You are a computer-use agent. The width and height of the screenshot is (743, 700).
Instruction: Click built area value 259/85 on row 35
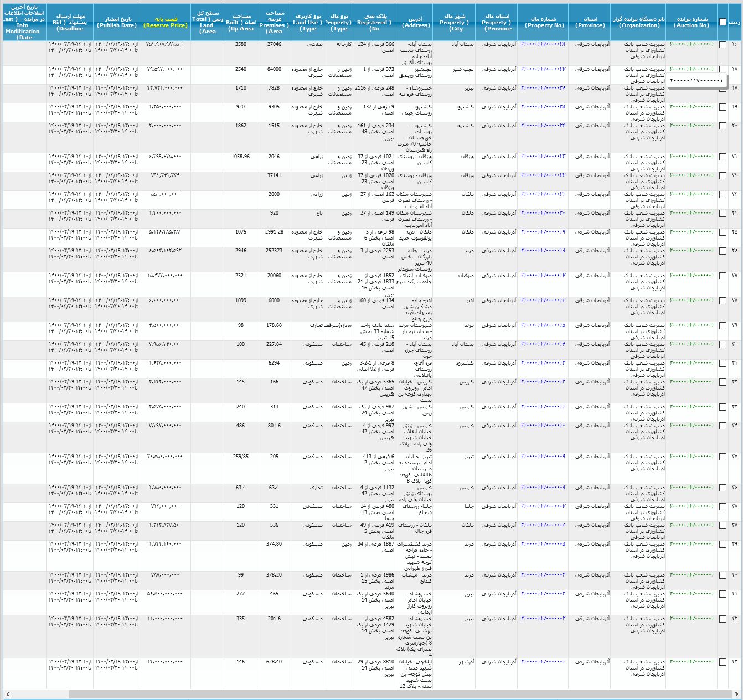pyautogui.click(x=241, y=457)
